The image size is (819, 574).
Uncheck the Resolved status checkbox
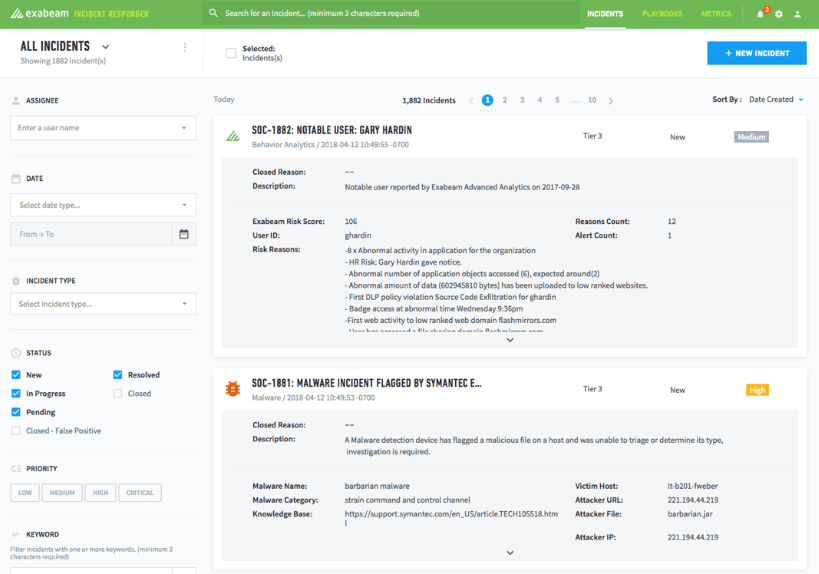(118, 374)
